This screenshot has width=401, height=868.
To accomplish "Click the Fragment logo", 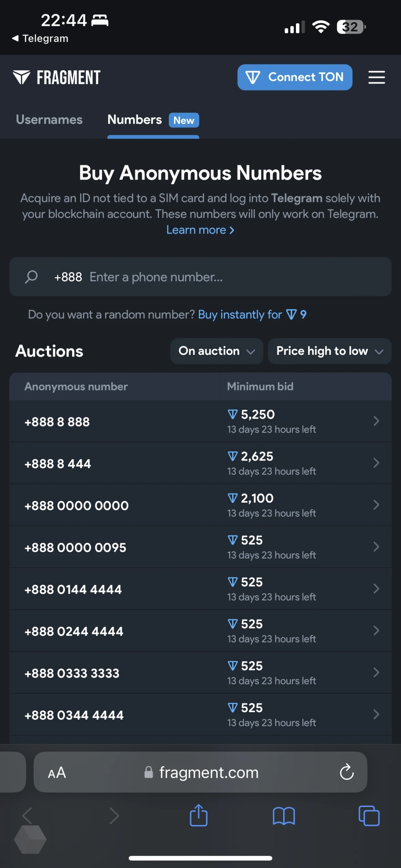I will (57, 77).
